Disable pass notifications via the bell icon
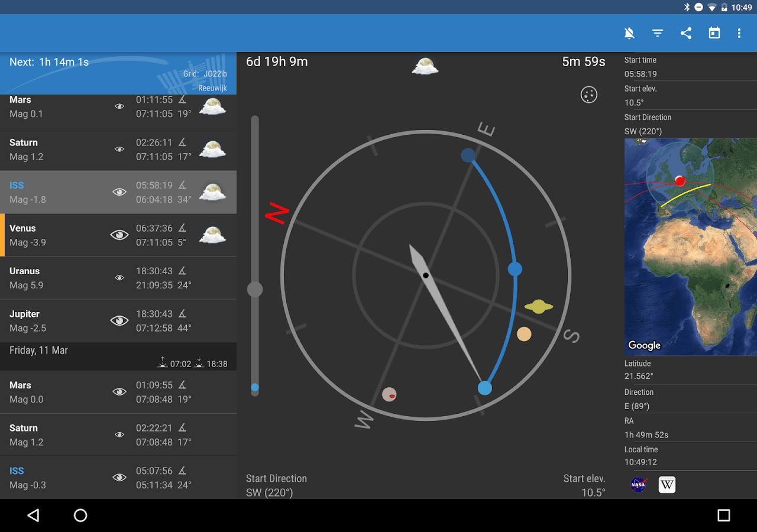The width and height of the screenshot is (757, 532). [629, 33]
